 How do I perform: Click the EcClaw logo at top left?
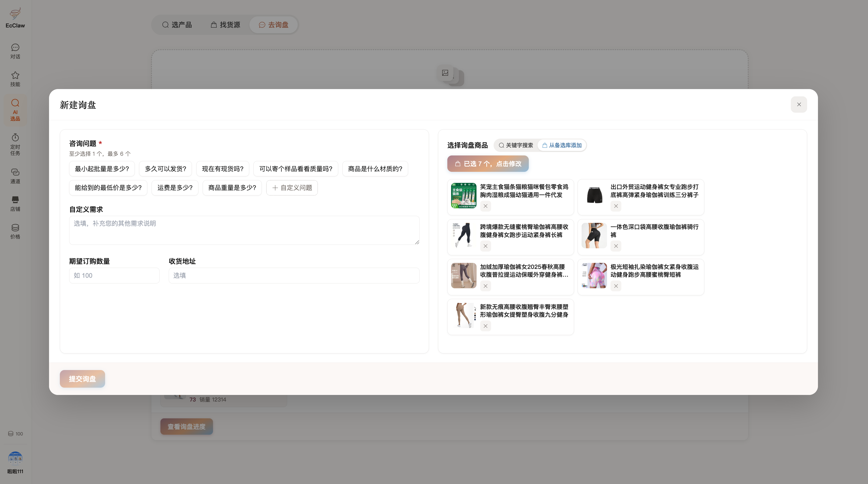tap(15, 17)
